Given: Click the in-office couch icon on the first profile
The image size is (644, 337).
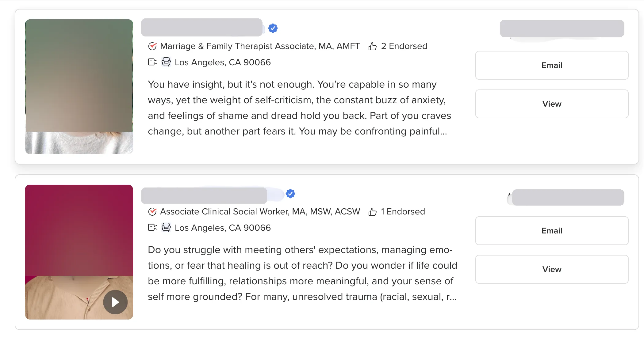Looking at the screenshot, I should tap(166, 62).
